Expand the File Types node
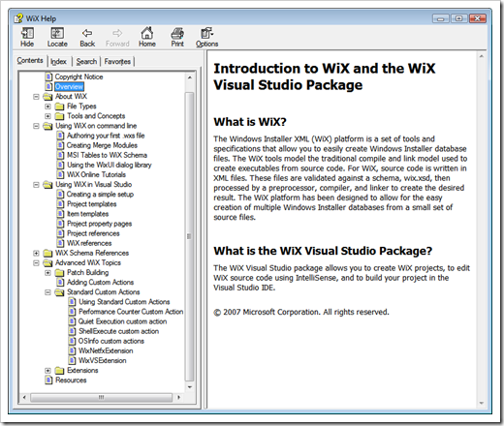504x426 pixels. coord(47,106)
